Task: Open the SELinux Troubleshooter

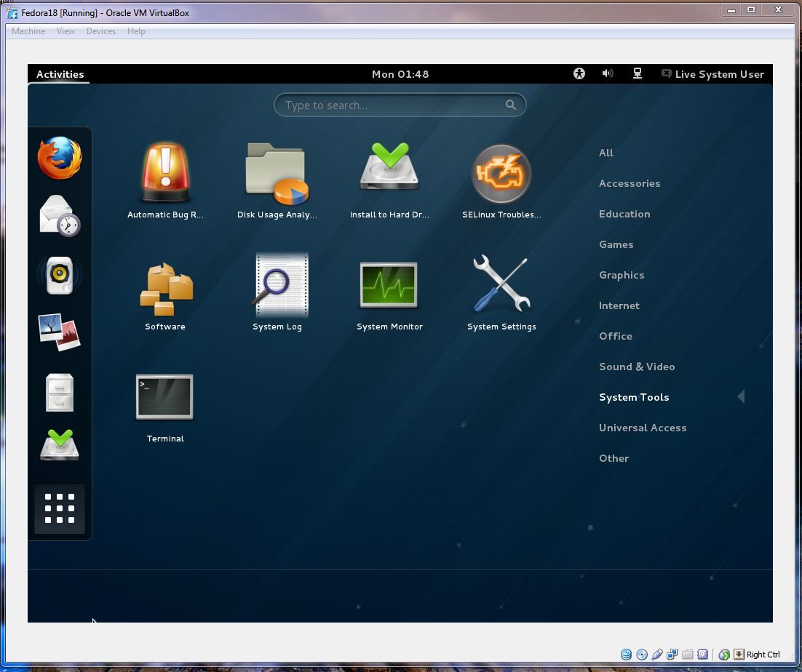Action: point(501,173)
